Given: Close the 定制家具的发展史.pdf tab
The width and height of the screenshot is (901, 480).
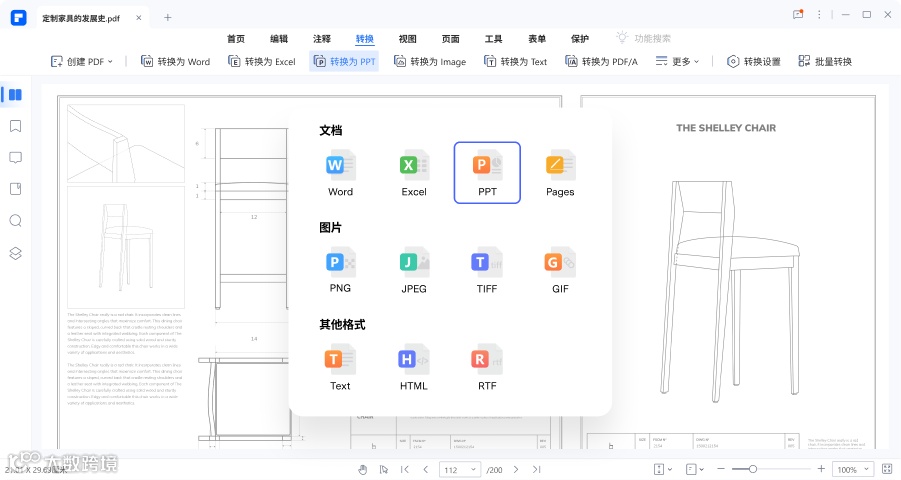Looking at the screenshot, I should (138, 18).
